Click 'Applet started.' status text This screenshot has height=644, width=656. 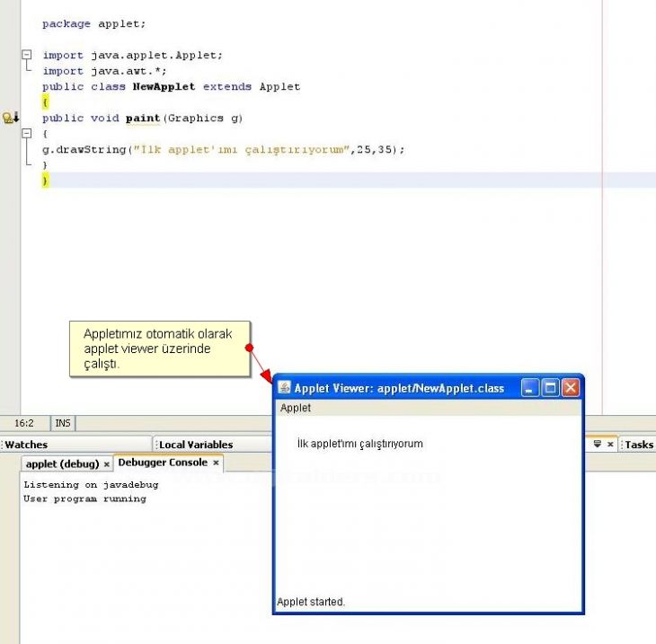(x=310, y=602)
